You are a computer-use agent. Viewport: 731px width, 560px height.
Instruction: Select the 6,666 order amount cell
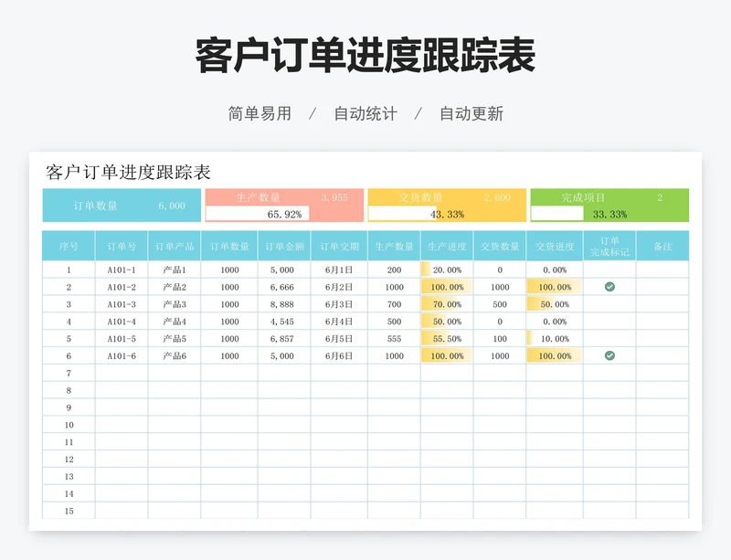[284, 287]
